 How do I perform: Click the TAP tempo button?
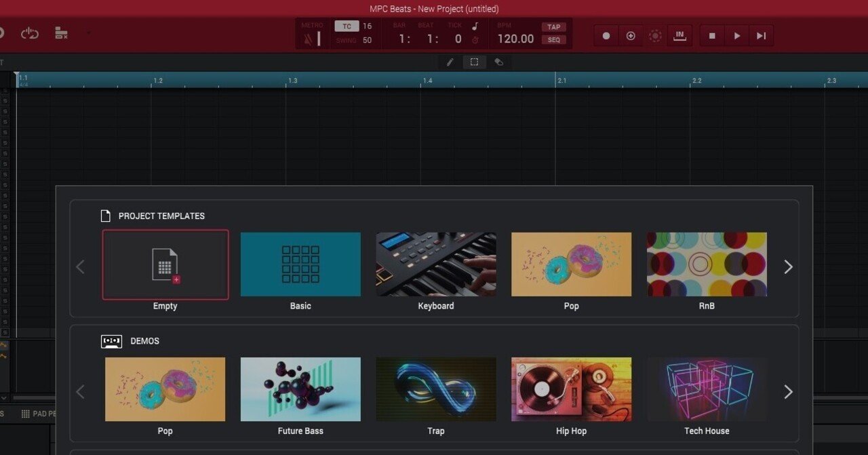[554, 27]
